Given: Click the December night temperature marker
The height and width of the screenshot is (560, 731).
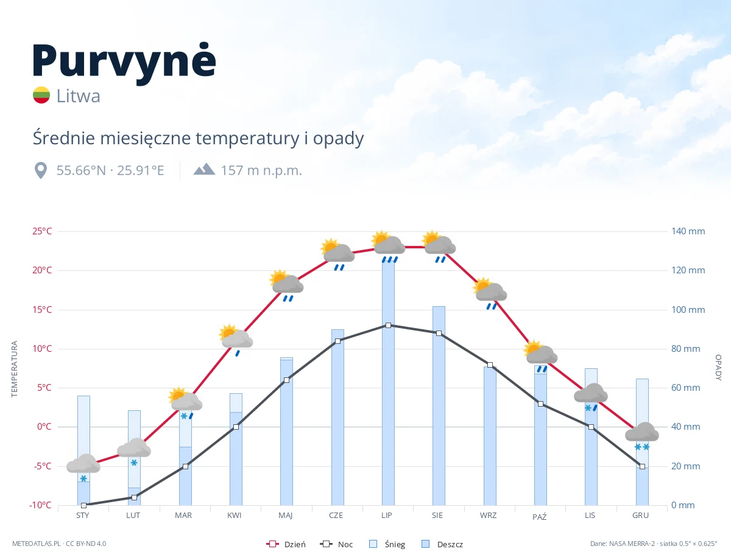Looking at the screenshot, I should tap(642, 466).
